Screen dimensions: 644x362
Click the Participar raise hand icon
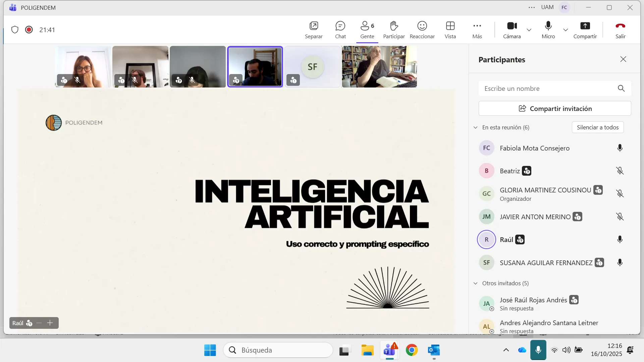pos(394,26)
